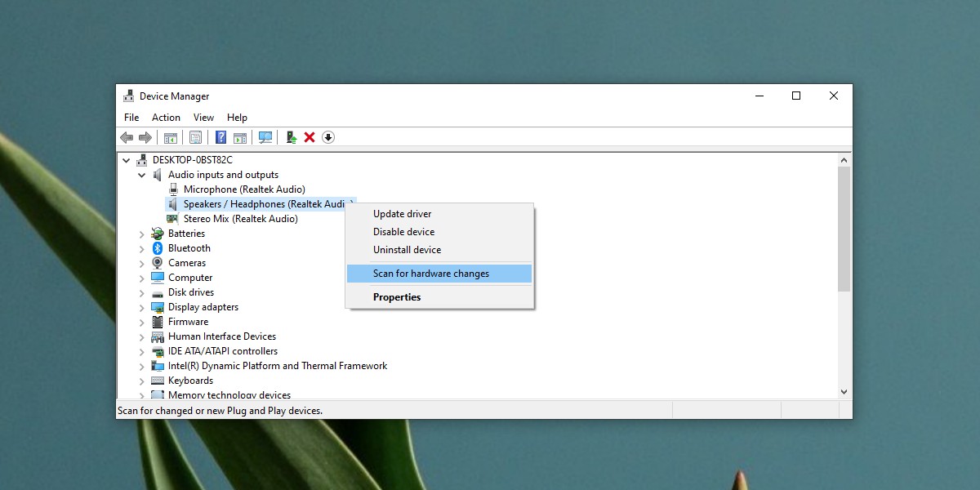This screenshot has height=490, width=980.
Task: Click the Batteries category icon
Action: point(158,234)
